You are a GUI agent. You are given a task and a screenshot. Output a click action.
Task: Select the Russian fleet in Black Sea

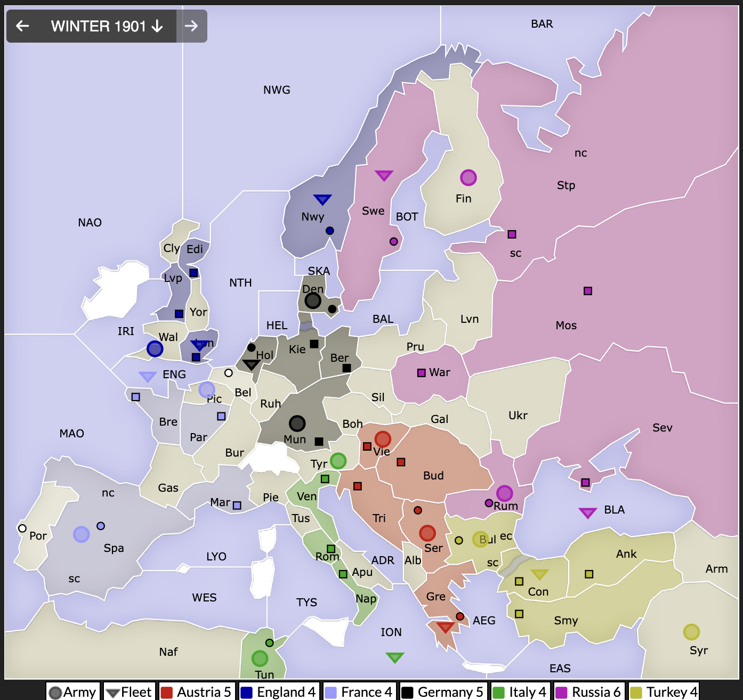click(587, 512)
